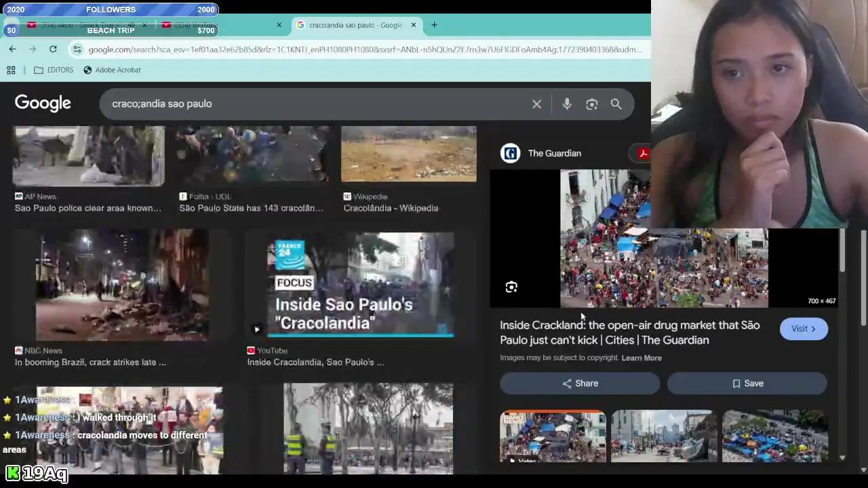This screenshot has width=868, height=488.
Task: Click Lens icon on the preview image
Action: [x=511, y=287]
